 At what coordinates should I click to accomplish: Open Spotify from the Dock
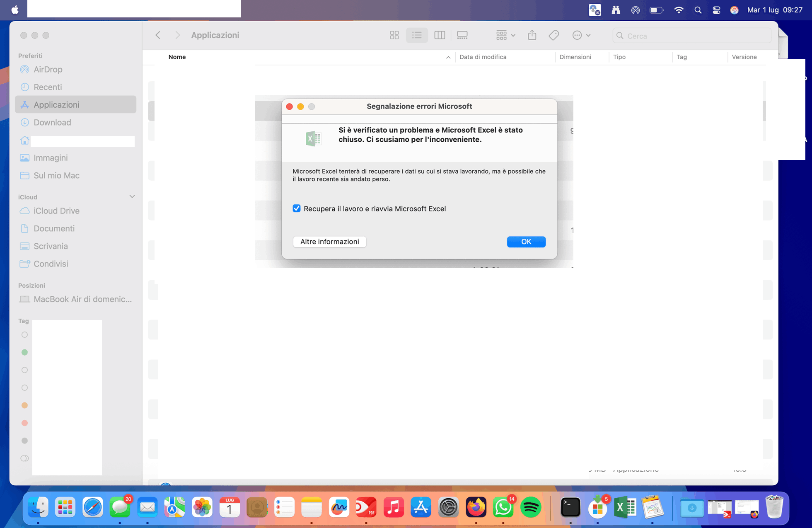click(531, 507)
